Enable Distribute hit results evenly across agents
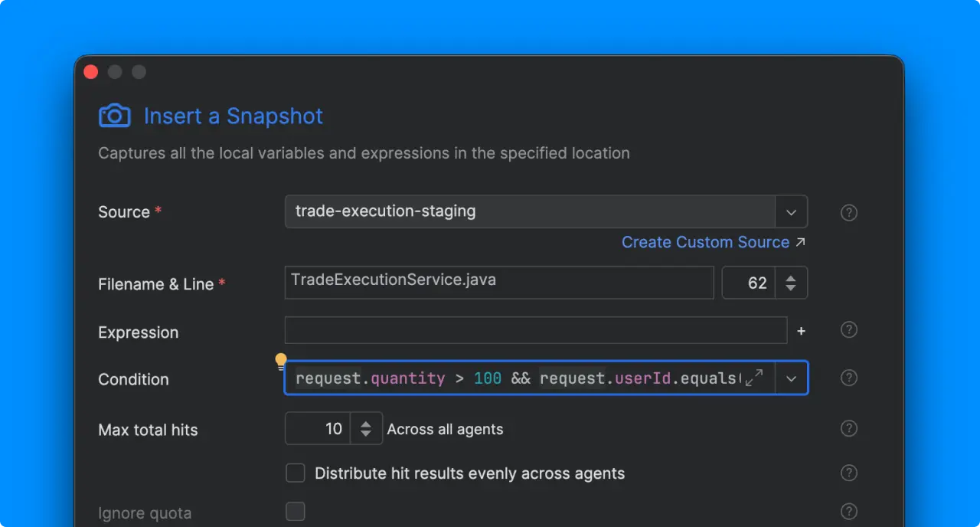Image resolution: width=980 pixels, height=527 pixels. [x=296, y=473]
